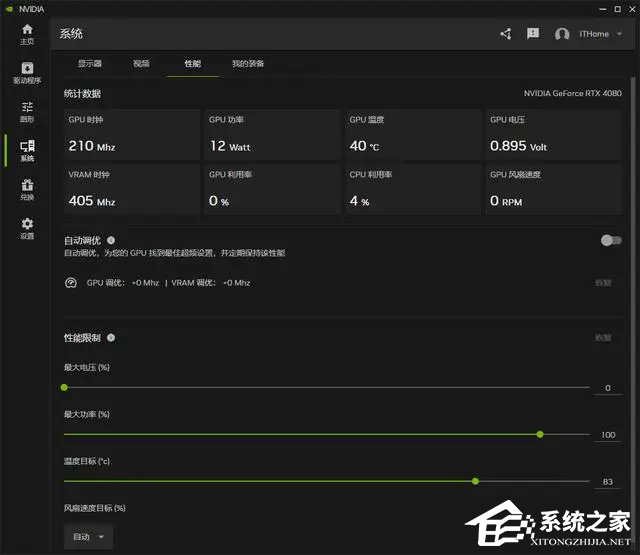Image resolution: width=640 pixels, height=555 pixels.
Task: Click the tuning gauge icon
Action: tap(71, 282)
